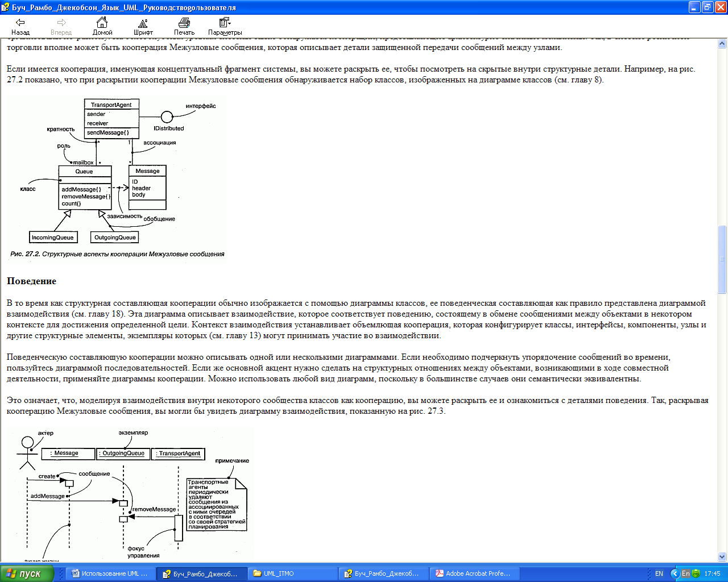728x582 pixels.
Task: Click the scroll down arrow
Action: click(x=722, y=557)
